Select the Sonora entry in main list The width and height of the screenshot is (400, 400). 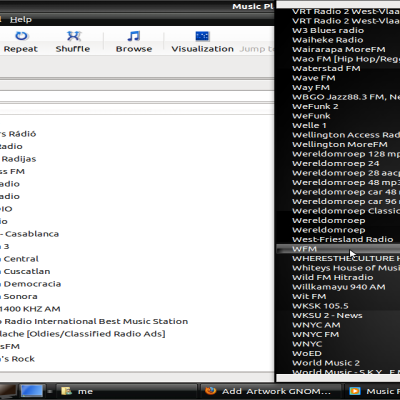20,296
